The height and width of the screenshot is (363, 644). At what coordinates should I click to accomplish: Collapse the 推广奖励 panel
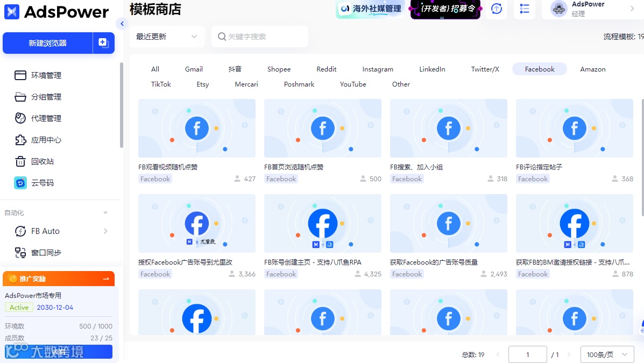click(x=106, y=279)
